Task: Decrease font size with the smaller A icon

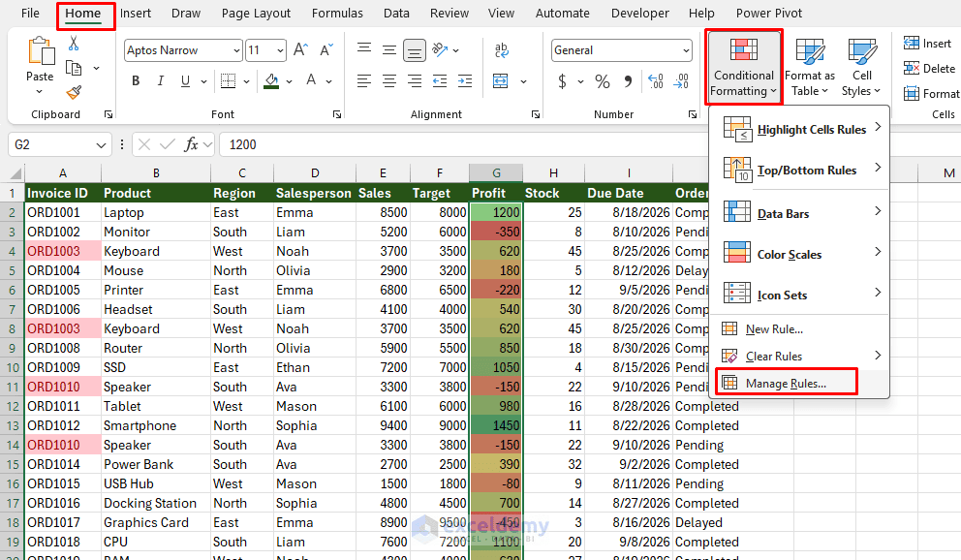Action: click(326, 49)
